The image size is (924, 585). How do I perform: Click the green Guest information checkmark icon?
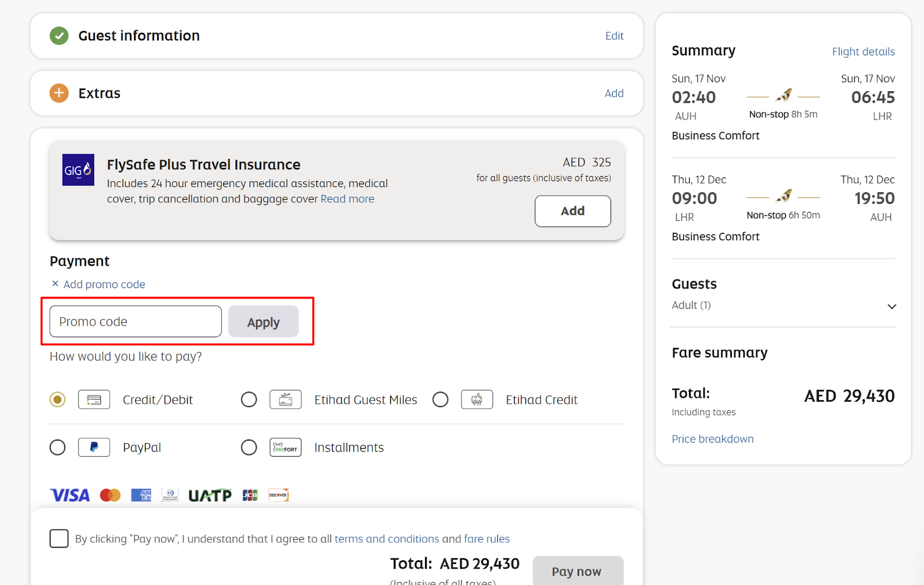click(59, 36)
